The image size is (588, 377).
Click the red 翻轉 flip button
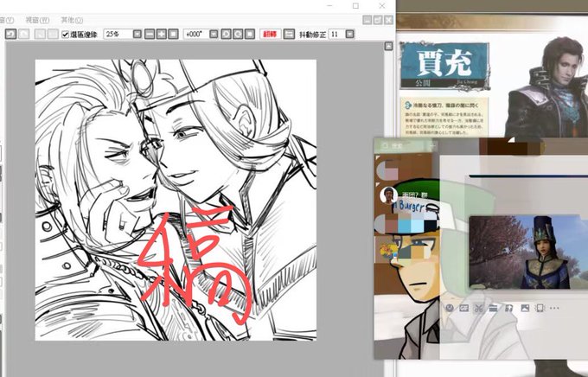(x=270, y=34)
